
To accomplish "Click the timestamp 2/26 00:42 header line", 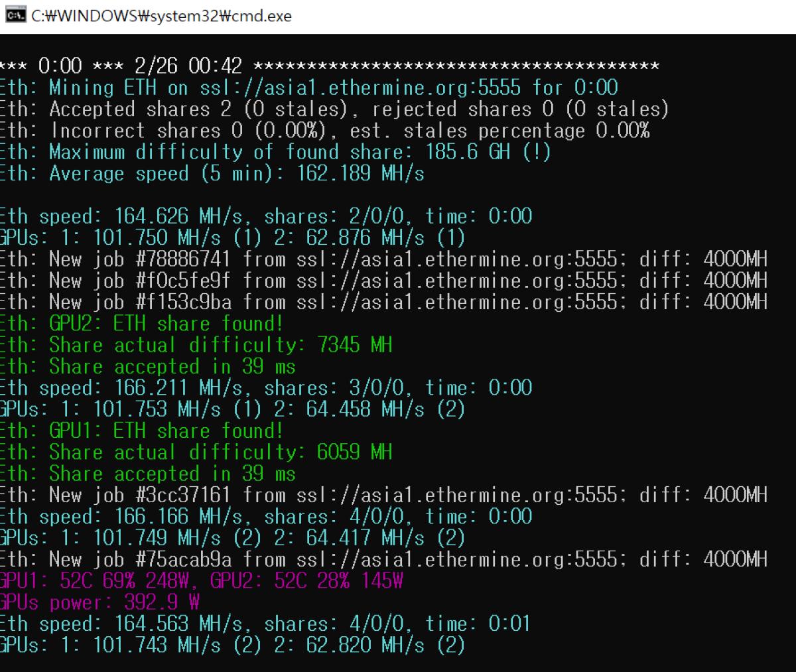I will click(188, 66).
